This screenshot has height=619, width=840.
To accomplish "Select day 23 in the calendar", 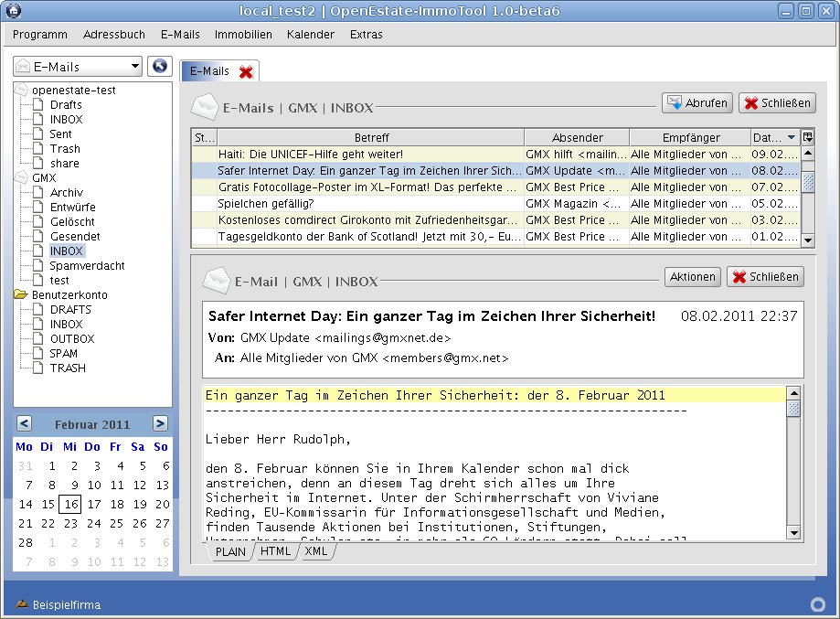I will point(69,524).
